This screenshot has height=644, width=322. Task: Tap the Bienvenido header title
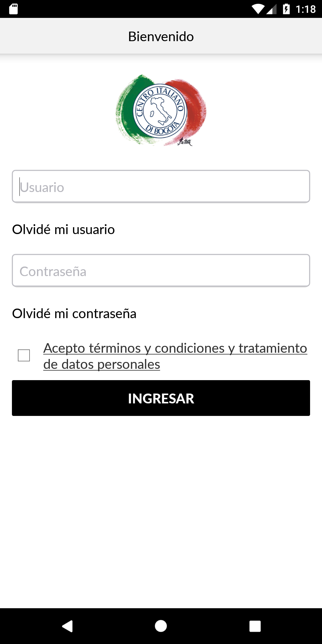pos(161,36)
